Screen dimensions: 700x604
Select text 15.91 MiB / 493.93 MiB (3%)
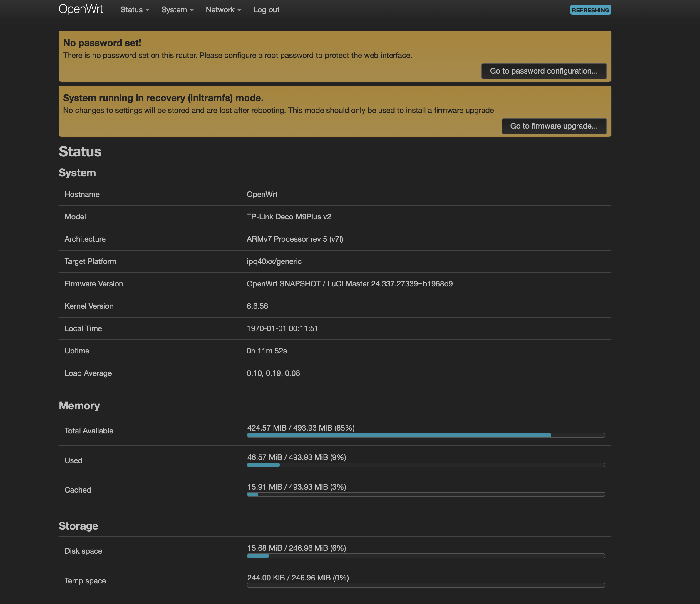[297, 487]
